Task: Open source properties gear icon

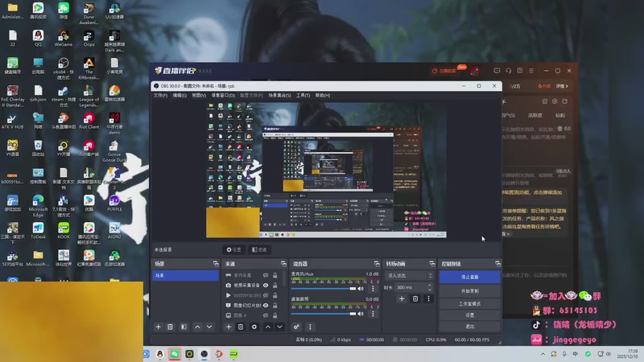Action: click(254, 327)
